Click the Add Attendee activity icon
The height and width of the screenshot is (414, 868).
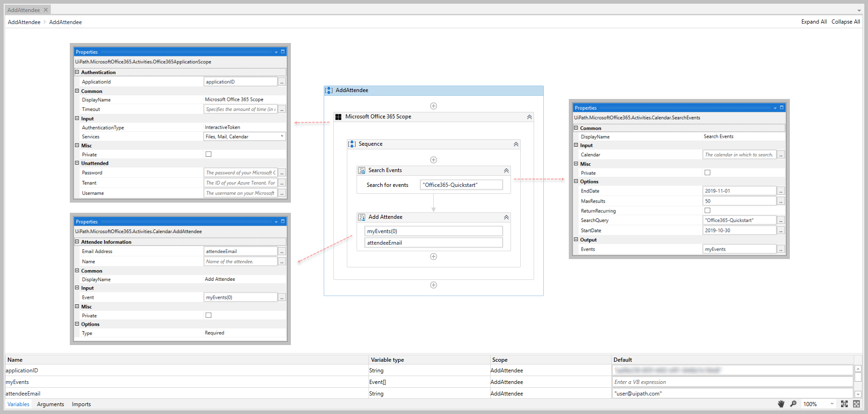point(362,217)
